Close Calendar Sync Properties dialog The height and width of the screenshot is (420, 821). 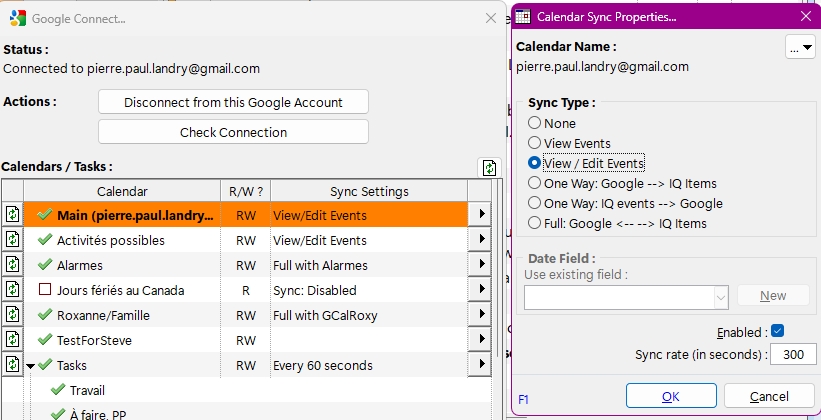[x=806, y=17]
